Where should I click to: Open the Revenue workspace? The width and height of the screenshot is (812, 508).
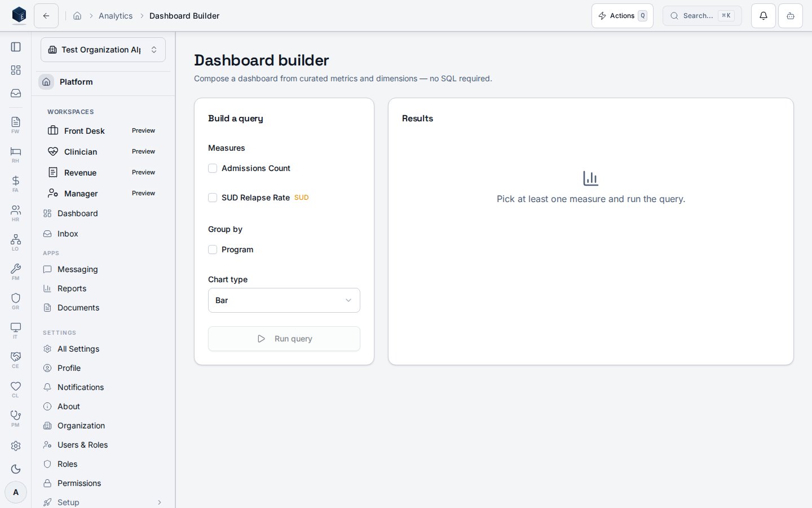coord(103,172)
